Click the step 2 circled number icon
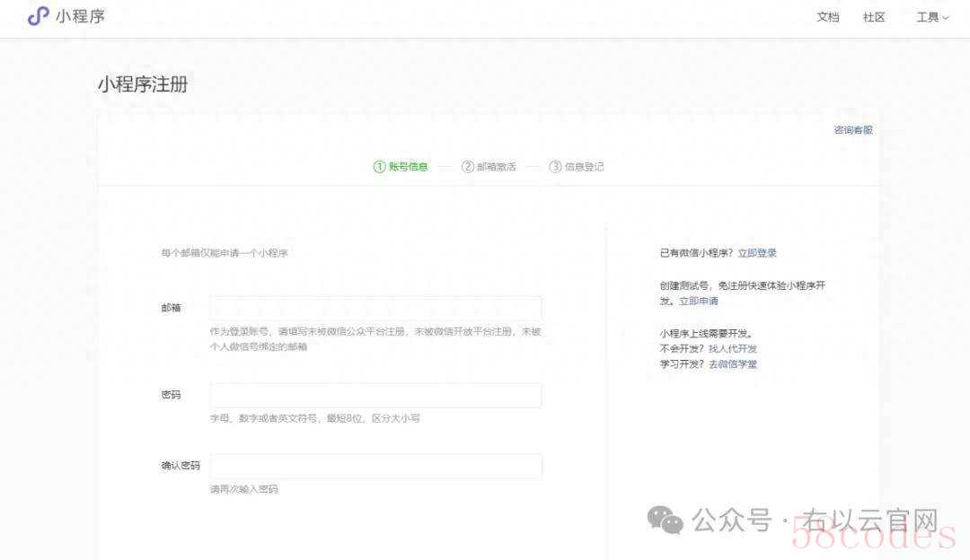970x560 pixels. [467, 166]
